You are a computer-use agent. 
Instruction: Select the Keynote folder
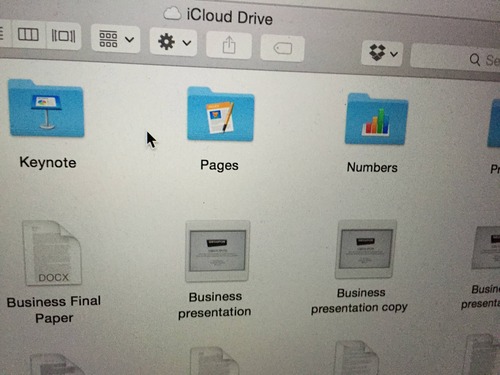[x=47, y=108]
